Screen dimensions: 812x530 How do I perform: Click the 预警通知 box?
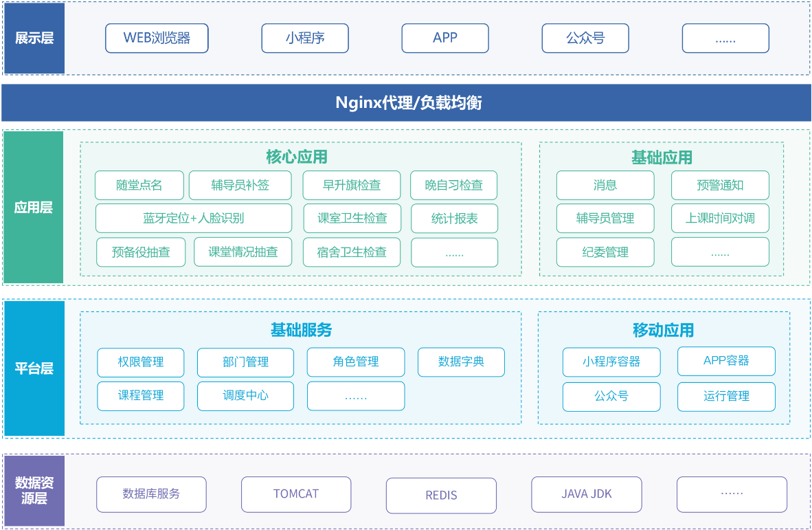720,186
